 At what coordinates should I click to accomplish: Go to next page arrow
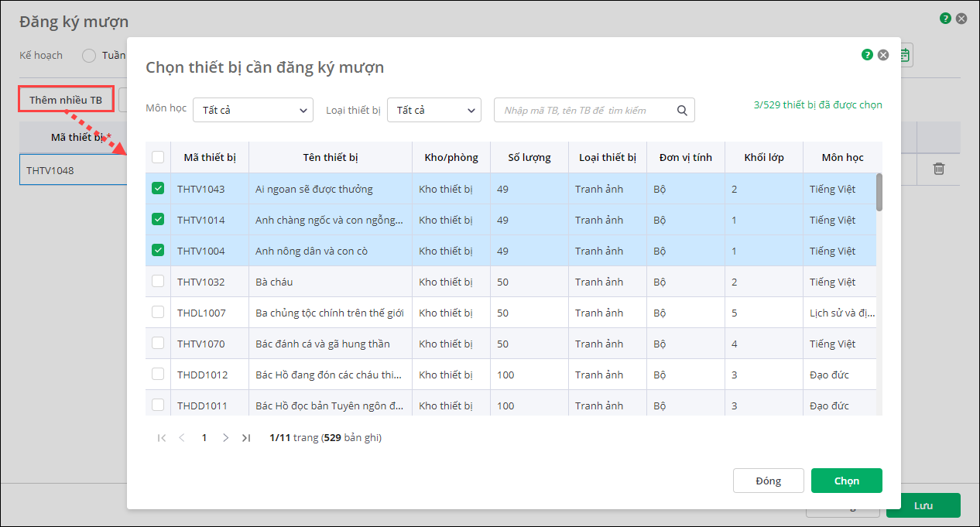tap(225, 438)
